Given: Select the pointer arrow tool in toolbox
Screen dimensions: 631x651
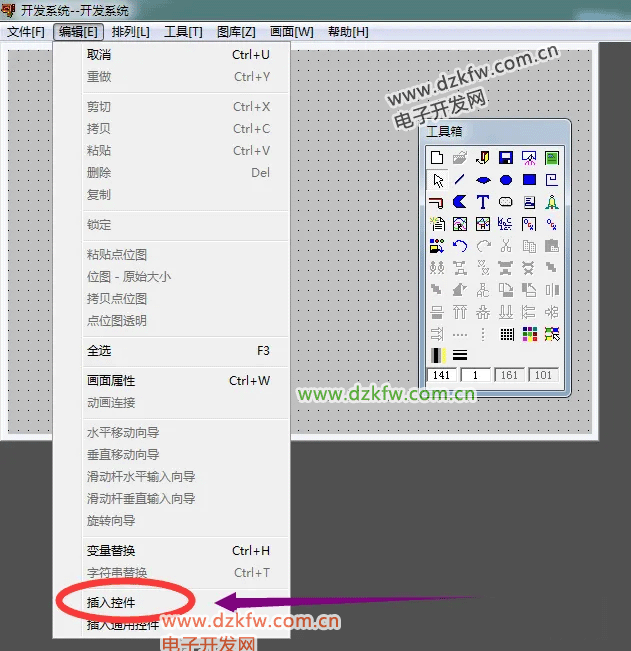Looking at the screenshot, I should pos(437,180).
